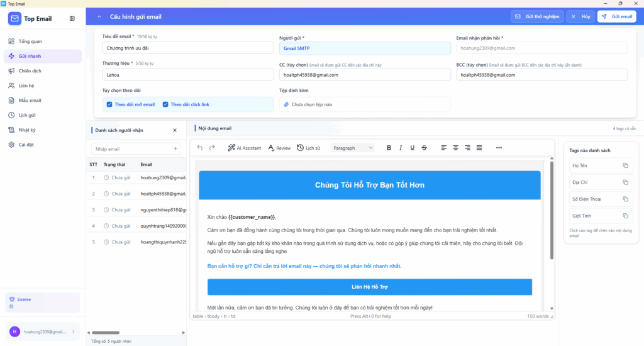Add recipient with the plus icon
The image size is (644, 346).
[175, 148]
